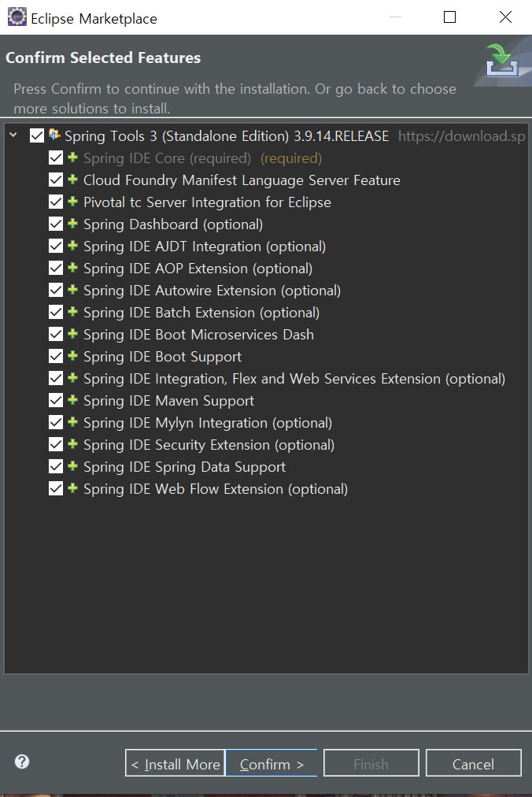The image size is (532, 797).
Task: Deselect Spring IDE Maven Support checkbox
Action: [x=56, y=401]
